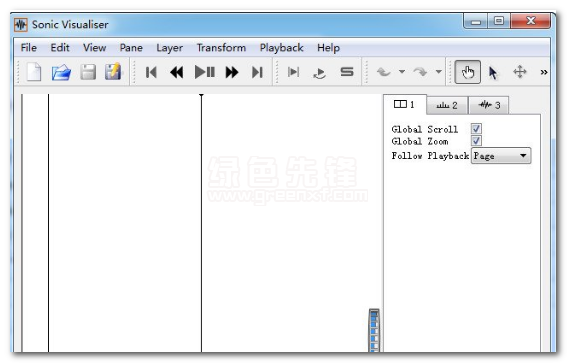Open the Follow Playback 'Page' dropdown
This screenshot has height=363, width=567.
(501, 156)
